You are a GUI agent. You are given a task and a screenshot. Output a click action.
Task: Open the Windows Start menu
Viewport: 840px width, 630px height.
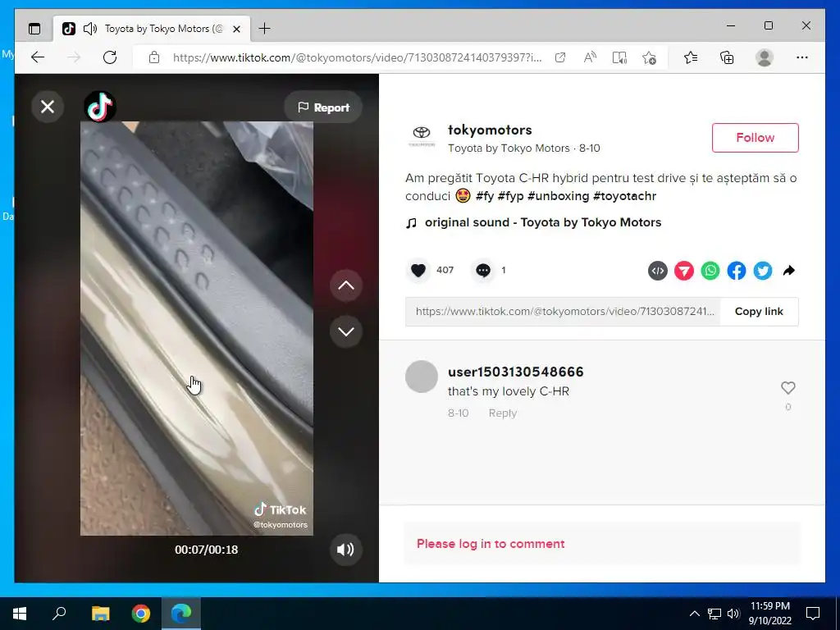click(x=20, y=614)
